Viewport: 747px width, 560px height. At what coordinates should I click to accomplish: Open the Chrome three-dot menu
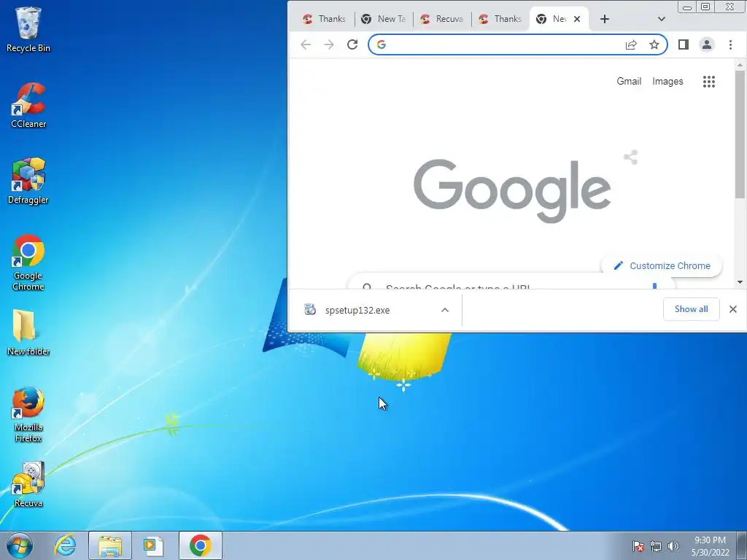click(730, 44)
